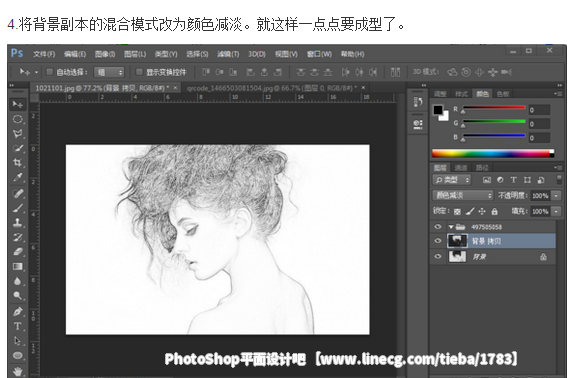The height and width of the screenshot is (378, 573).
Task: Enable the 显示变换控件 checkbox
Action: click(x=139, y=72)
